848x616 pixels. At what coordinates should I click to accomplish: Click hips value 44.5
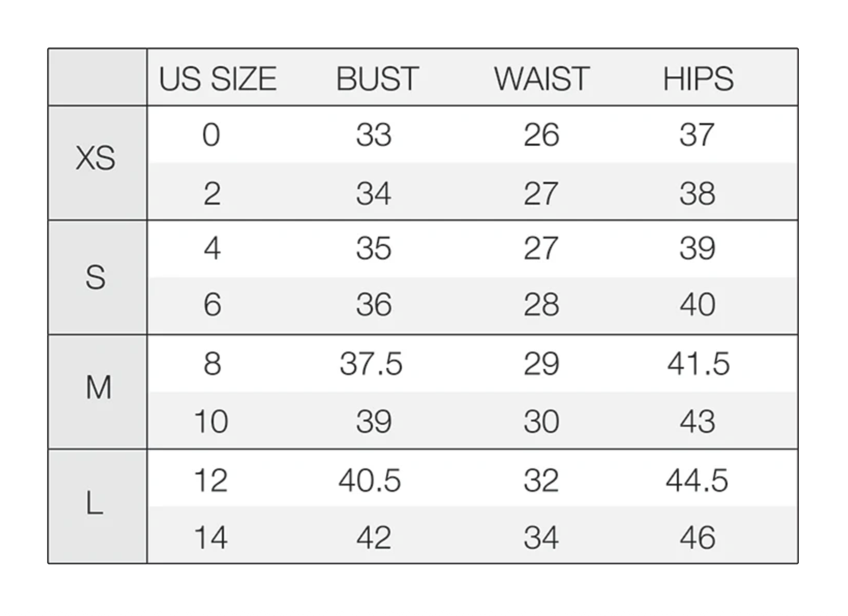click(697, 481)
